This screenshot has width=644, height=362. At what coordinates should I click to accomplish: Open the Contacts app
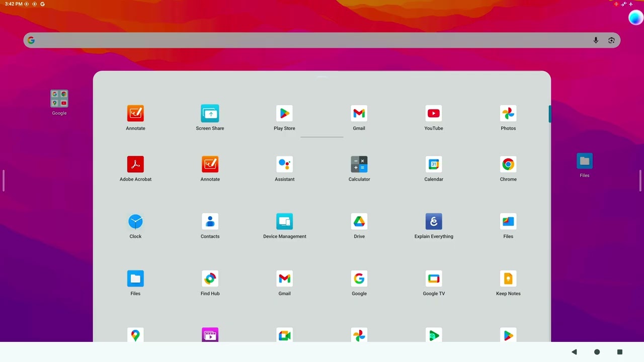(210, 222)
